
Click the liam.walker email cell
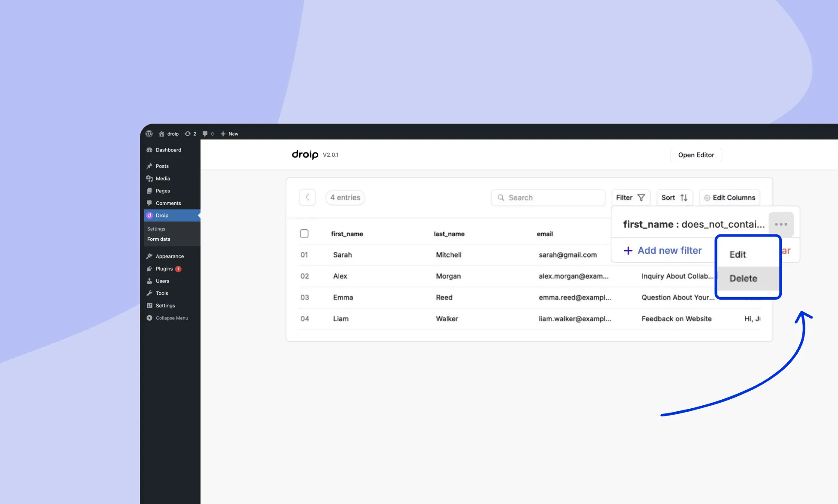pyautogui.click(x=575, y=319)
